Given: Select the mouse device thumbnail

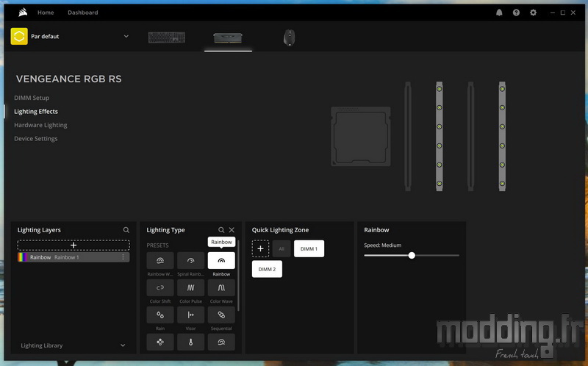Looking at the screenshot, I should pyautogui.click(x=289, y=37).
